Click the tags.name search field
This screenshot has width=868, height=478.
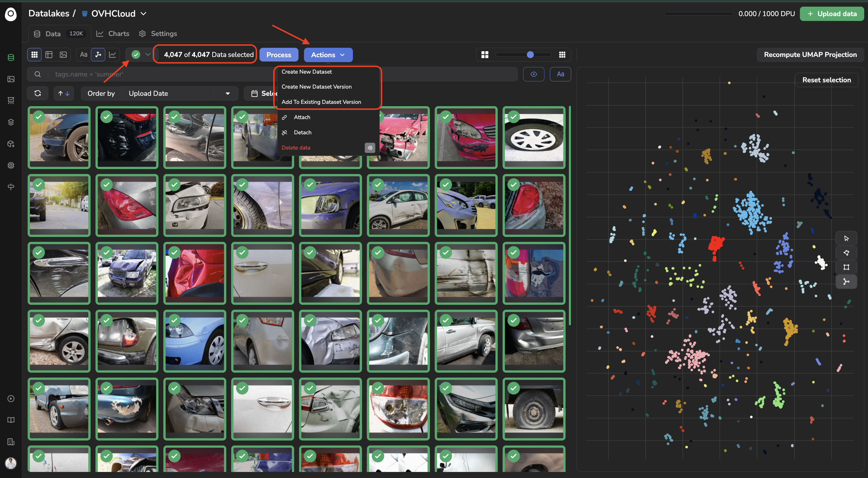tap(272, 74)
